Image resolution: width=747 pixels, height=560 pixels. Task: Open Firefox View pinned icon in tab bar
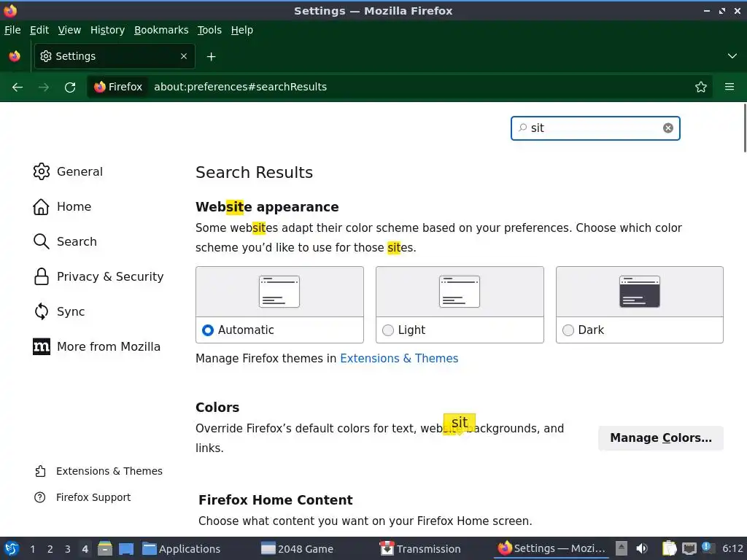click(15, 56)
